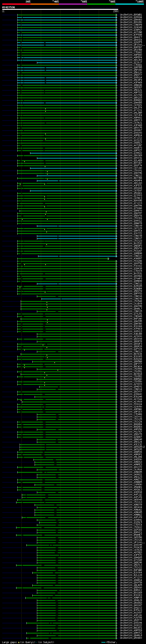This screenshot has height=644, width=146.
Task: Select the UniRef100_B9MTB7 label
Action: click(x=131, y=48)
